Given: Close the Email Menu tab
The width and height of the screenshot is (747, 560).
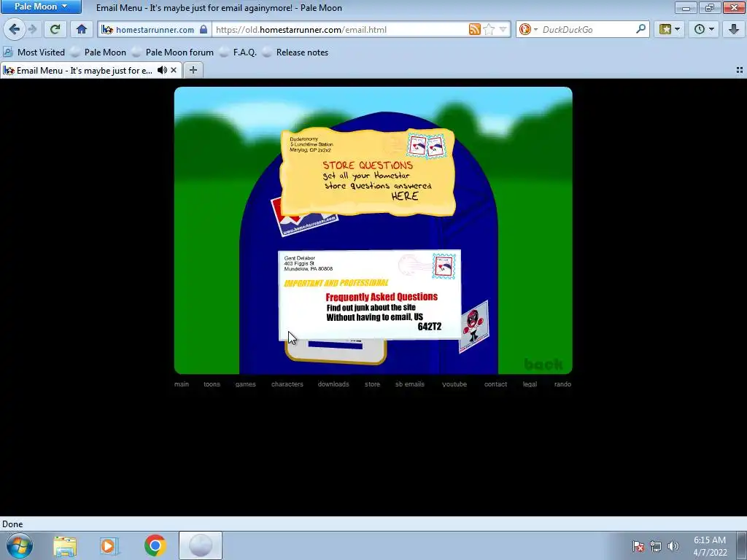Looking at the screenshot, I should click(x=174, y=71).
